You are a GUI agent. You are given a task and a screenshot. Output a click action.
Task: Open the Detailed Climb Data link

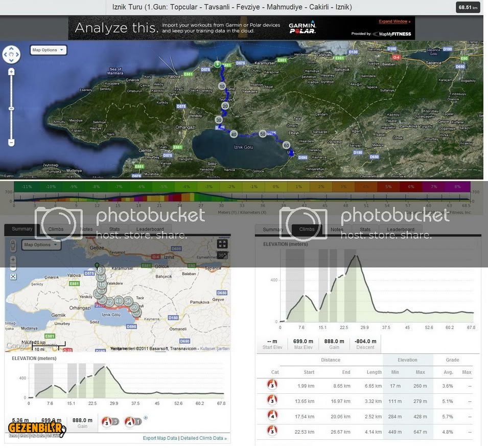pyautogui.click(x=203, y=438)
